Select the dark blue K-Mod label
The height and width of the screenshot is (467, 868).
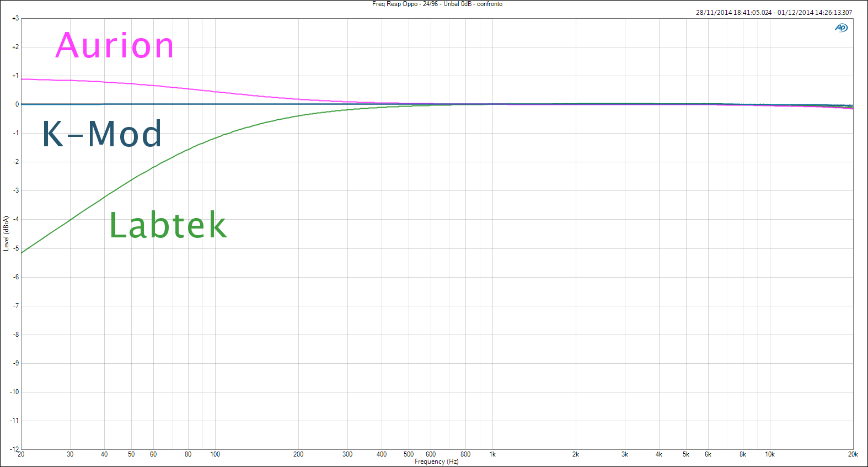102,134
